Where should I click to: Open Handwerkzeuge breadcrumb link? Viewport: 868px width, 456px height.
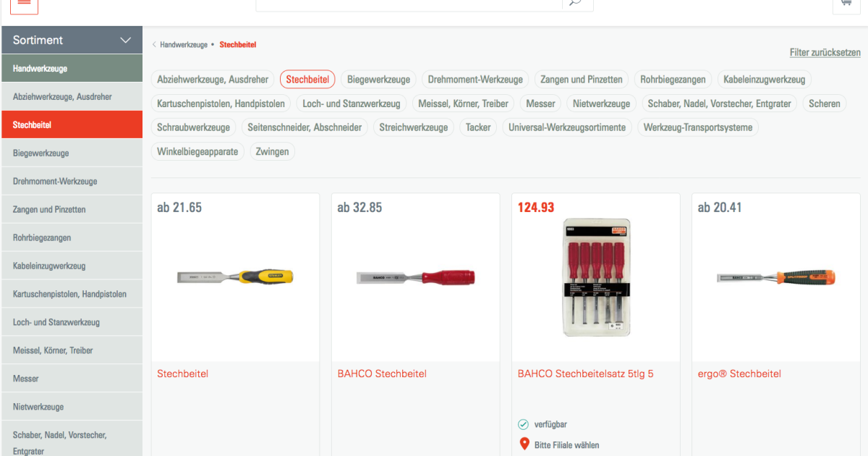[184, 45]
